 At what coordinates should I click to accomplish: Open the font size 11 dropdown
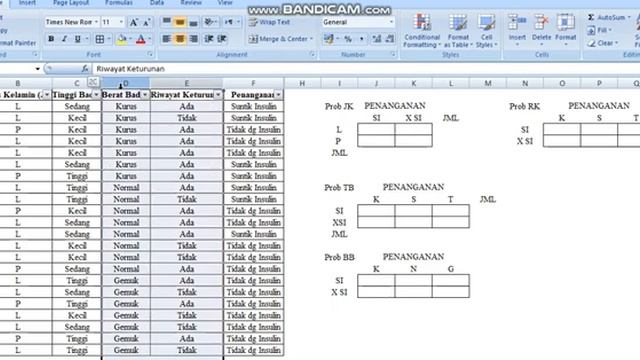pyautogui.click(x=121, y=22)
